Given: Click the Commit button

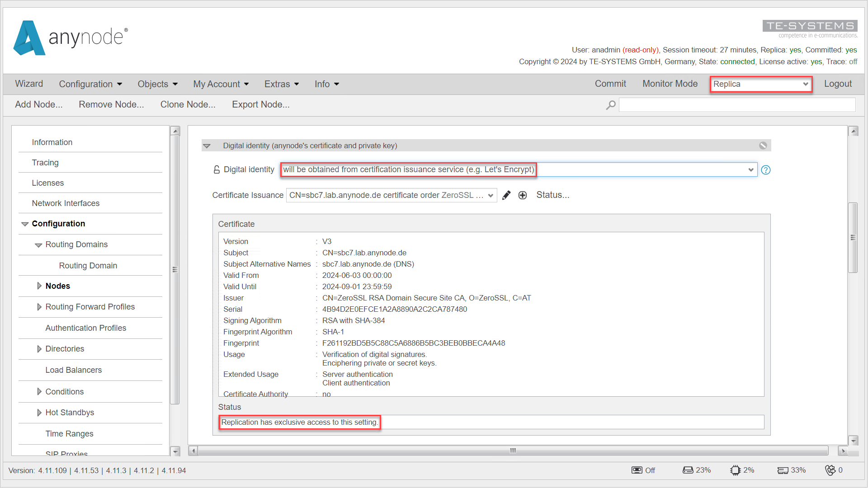Looking at the screenshot, I should click(x=610, y=84).
